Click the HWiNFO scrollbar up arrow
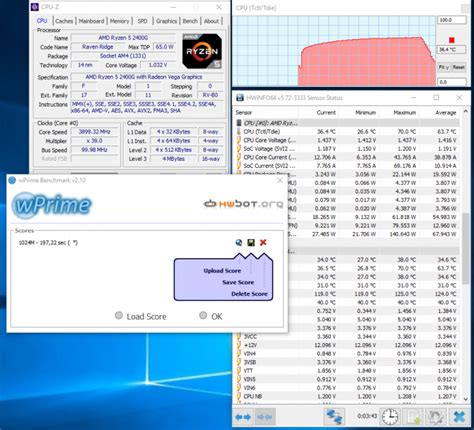Viewport: 474px width, 430px height. tap(465, 112)
